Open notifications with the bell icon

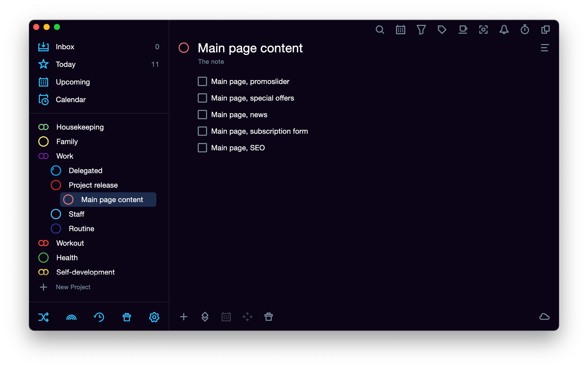coord(504,30)
